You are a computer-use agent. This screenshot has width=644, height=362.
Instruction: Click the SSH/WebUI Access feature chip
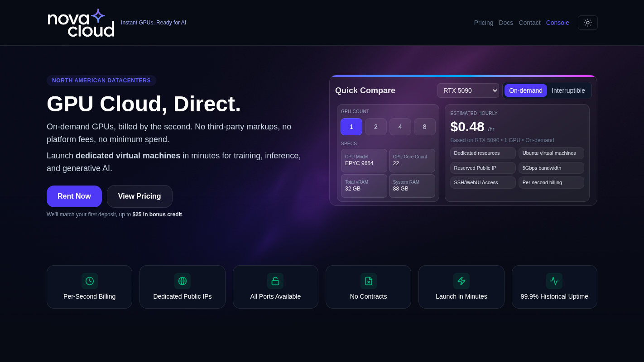[x=483, y=182]
